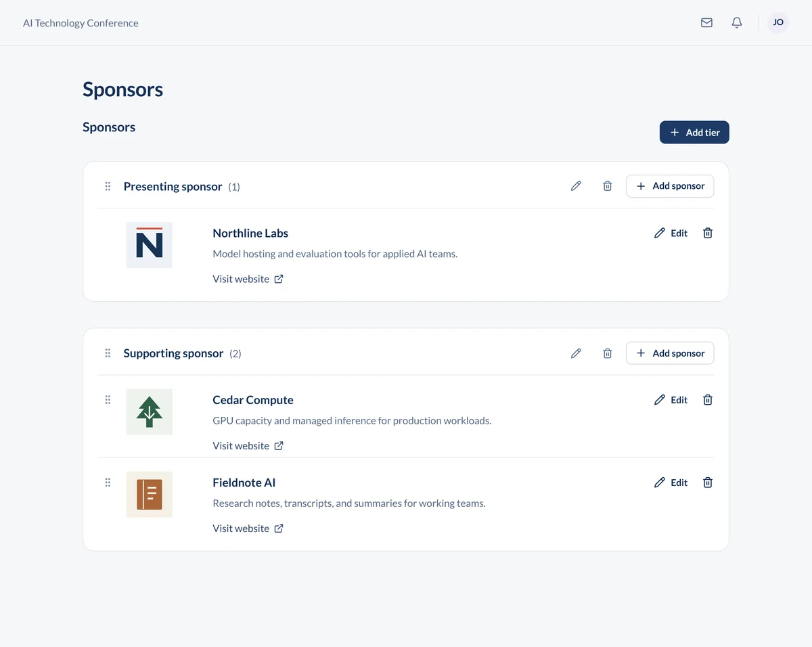The height and width of the screenshot is (647, 812).
Task: Visit the Cedar Compute website
Action: pos(248,446)
